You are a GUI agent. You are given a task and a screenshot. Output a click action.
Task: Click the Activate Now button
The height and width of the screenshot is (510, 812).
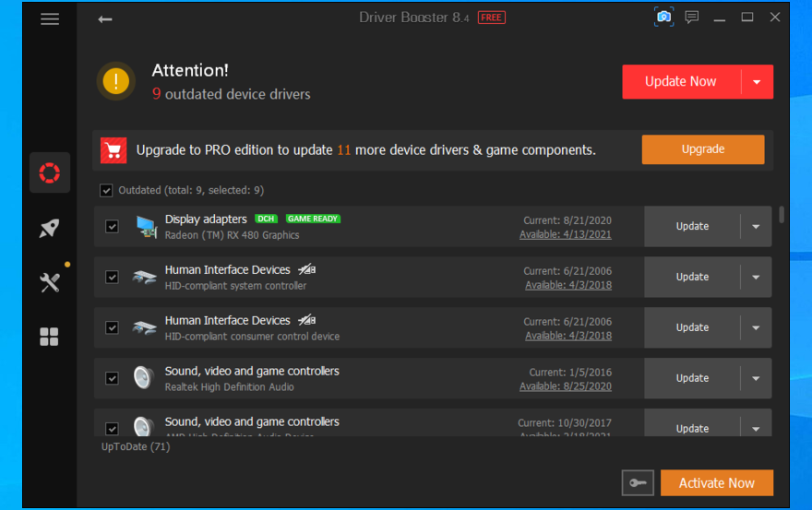[717, 483]
